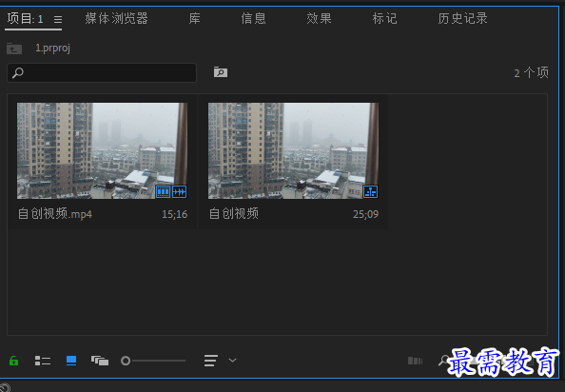The width and height of the screenshot is (565, 392).
Task: Click the Automate to Sequence icon
Action: tap(415, 361)
